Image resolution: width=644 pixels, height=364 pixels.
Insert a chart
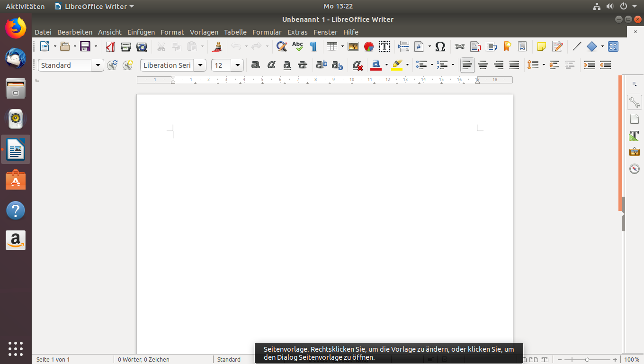pos(369,46)
